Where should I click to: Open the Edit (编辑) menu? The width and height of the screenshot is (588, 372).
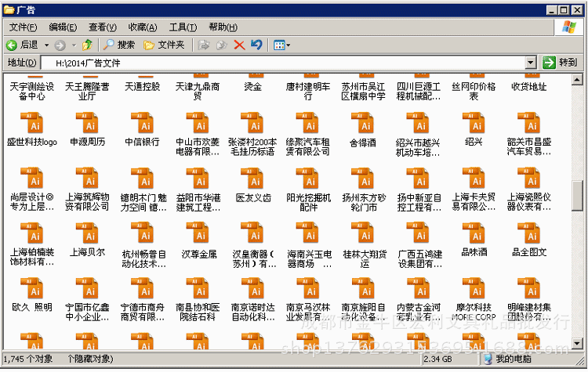click(x=63, y=27)
